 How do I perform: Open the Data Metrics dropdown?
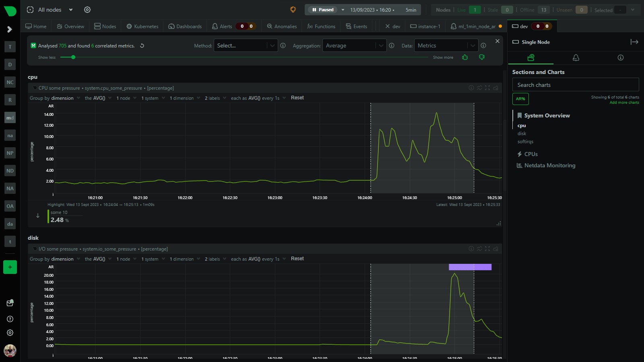coord(446,45)
